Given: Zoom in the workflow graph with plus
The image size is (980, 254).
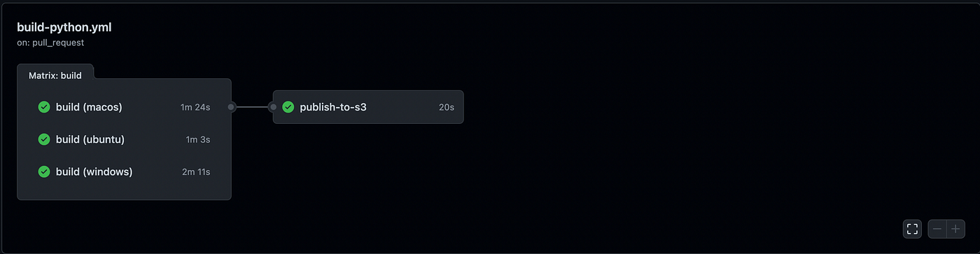Looking at the screenshot, I should tap(955, 229).
